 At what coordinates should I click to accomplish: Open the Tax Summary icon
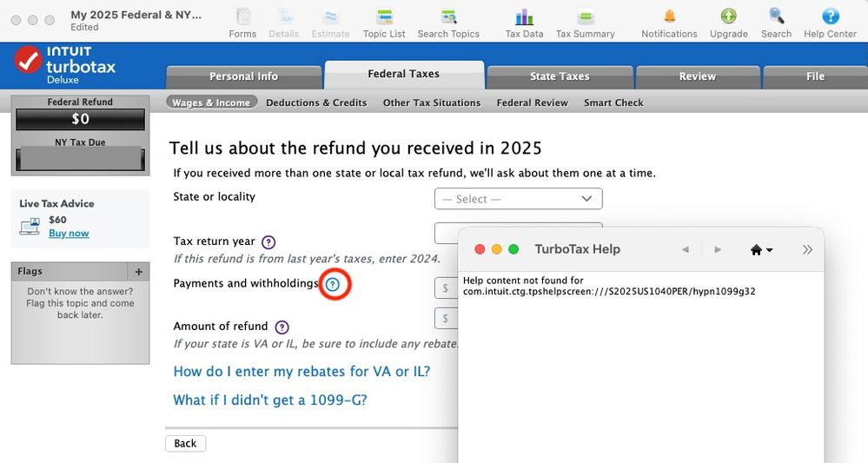click(x=585, y=17)
